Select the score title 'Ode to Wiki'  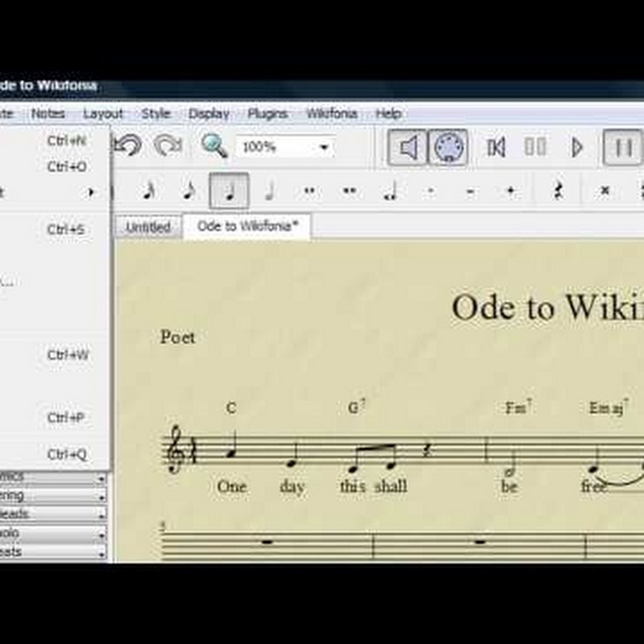point(547,308)
